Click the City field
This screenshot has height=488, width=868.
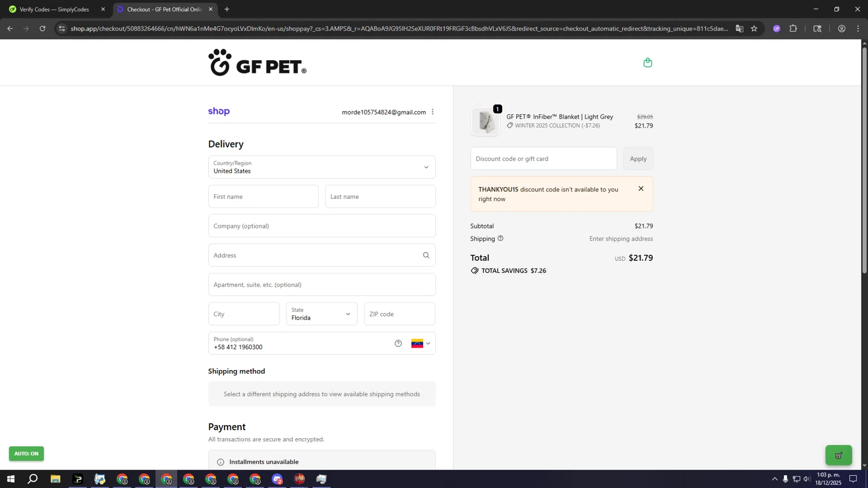244,314
